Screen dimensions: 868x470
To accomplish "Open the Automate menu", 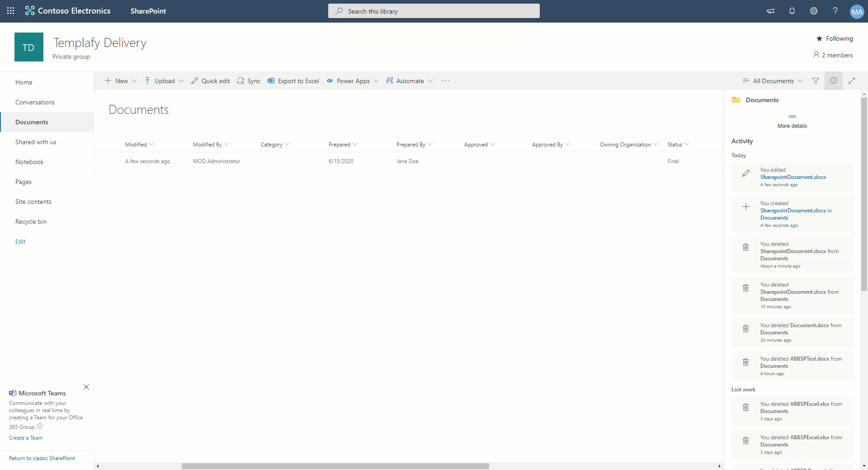I will tap(410, 81).
